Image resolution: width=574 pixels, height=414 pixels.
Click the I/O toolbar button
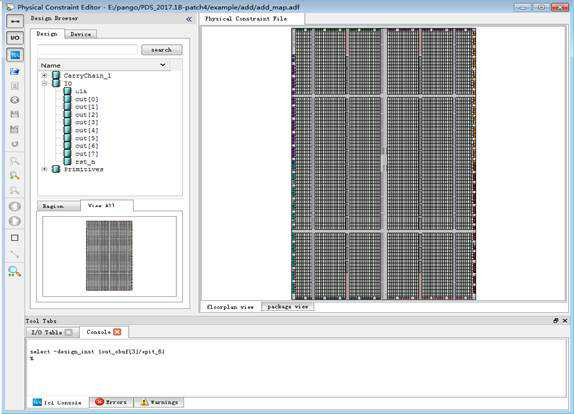coord(15,38)
